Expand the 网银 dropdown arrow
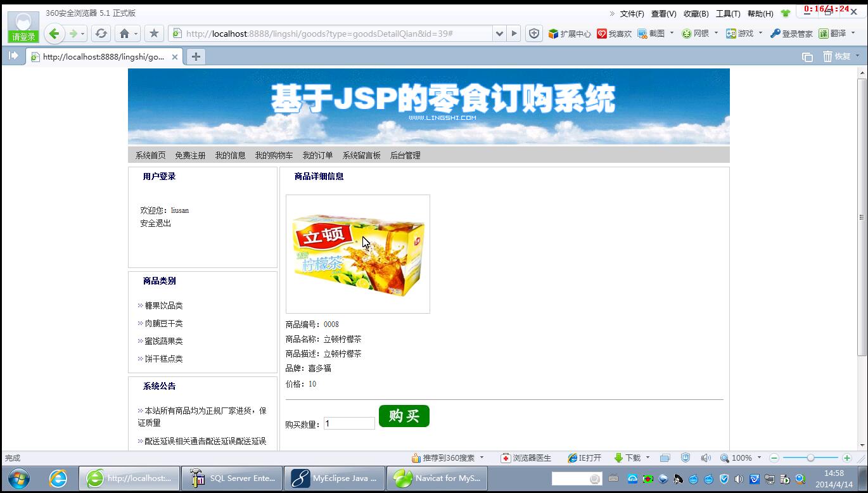The height and width of the screenshot is (493, 868). point(716,34)
